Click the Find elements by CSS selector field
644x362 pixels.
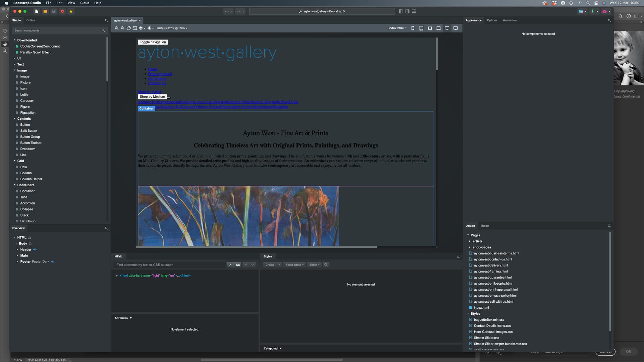(x=170, y=265)
